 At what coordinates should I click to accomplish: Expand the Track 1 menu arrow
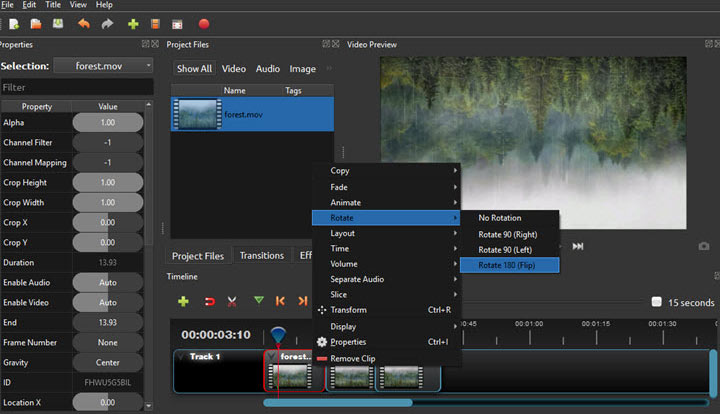click(180, 356)
